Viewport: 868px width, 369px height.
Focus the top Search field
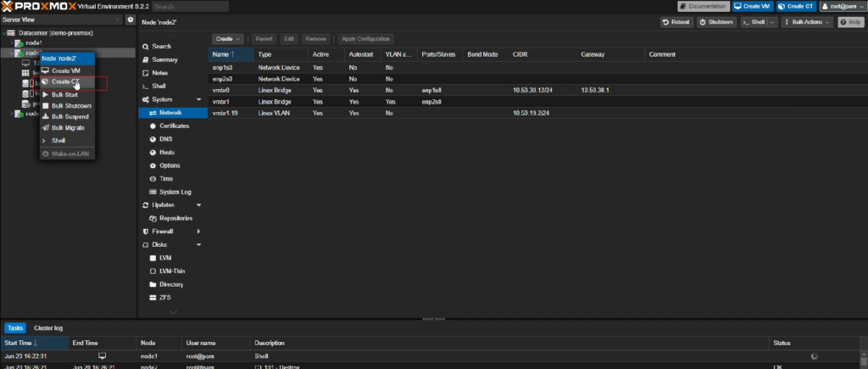point(190,7)
